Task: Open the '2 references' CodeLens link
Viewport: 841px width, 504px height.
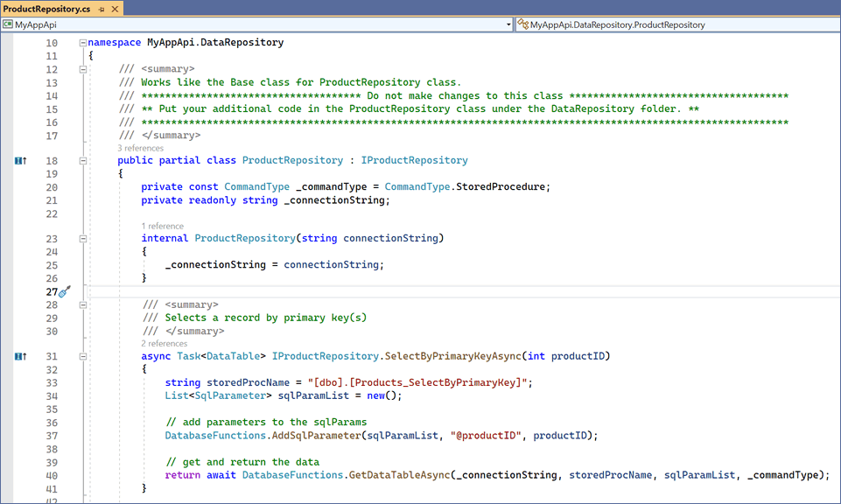Action: (165, 344)
